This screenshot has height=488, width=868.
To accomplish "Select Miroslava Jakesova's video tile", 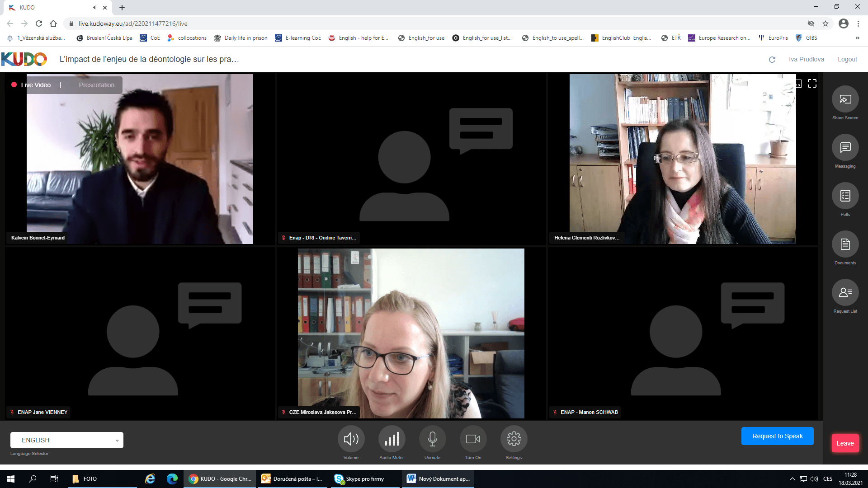I will (x=411, y=333).
